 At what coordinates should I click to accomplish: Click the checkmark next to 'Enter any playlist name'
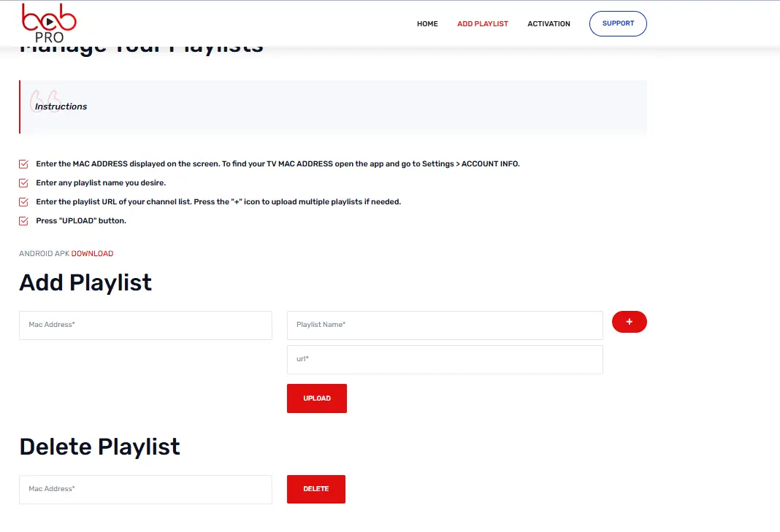coord(24,183)
